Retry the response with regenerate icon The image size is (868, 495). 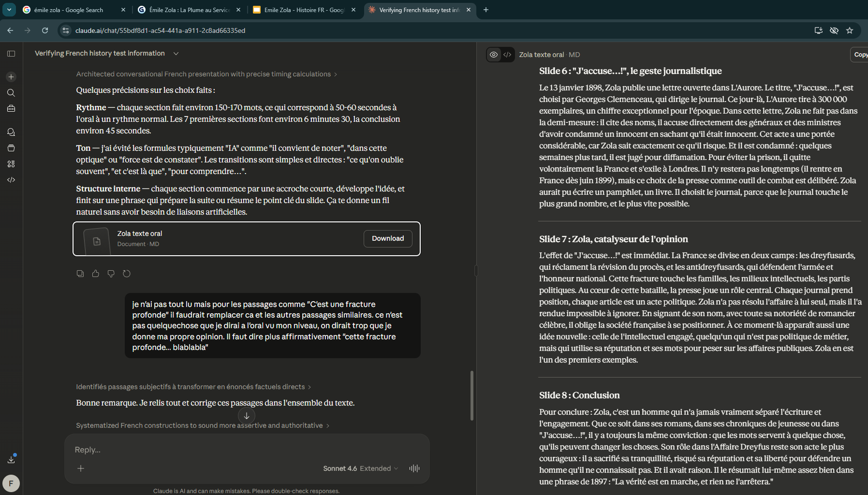127,274
